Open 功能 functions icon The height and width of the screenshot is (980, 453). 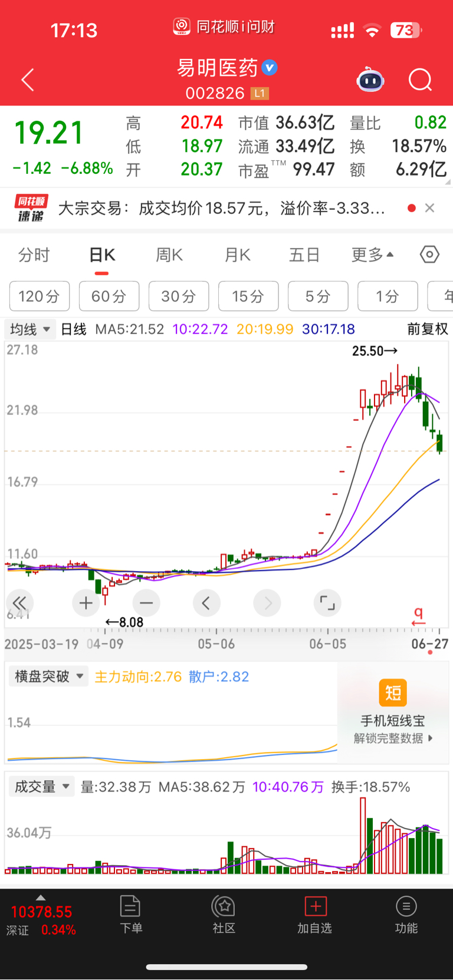[x=406, y=914]
